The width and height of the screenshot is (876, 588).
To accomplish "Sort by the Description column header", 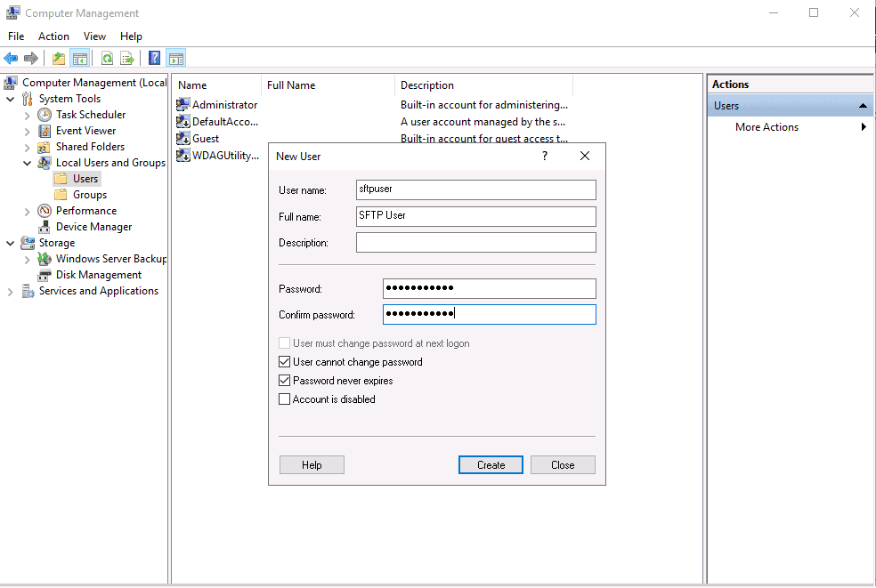I will pyautogui.click(x=483, y=85).
